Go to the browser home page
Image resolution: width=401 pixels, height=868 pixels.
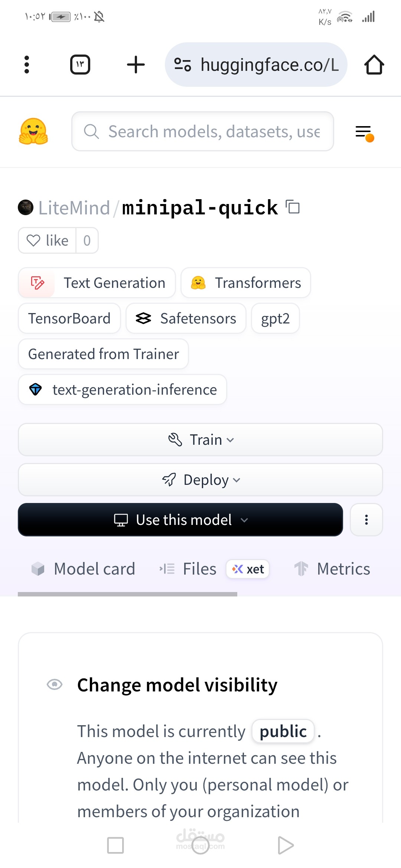pos(374,65)
